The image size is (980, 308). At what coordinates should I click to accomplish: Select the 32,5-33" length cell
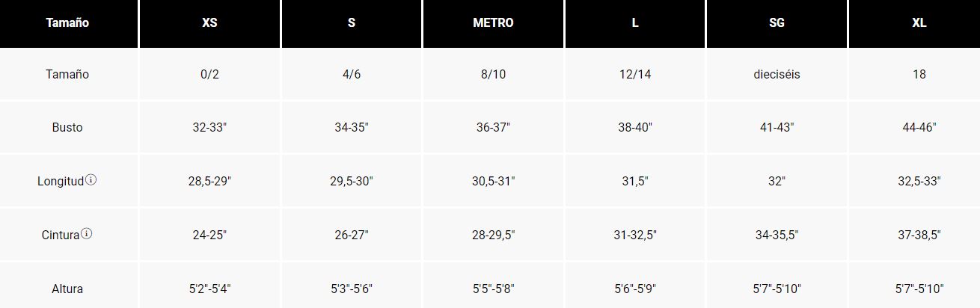coord(919,182)
